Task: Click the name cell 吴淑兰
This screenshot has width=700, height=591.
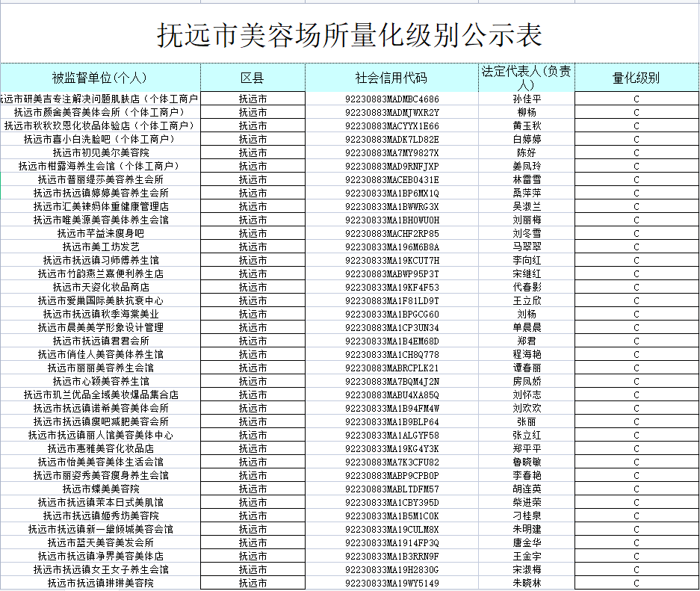Action: [x=527, y=206]
